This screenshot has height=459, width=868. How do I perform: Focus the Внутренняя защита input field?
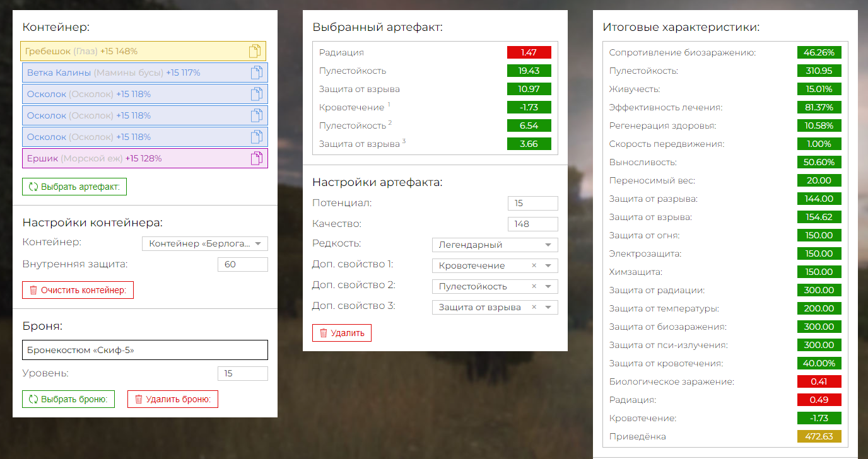[243, 264]
